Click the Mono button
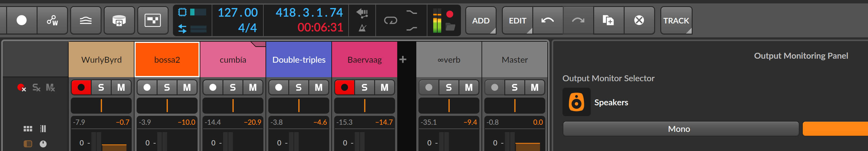The width and height of the screenshot is (868, 151). tap(679, 129)
